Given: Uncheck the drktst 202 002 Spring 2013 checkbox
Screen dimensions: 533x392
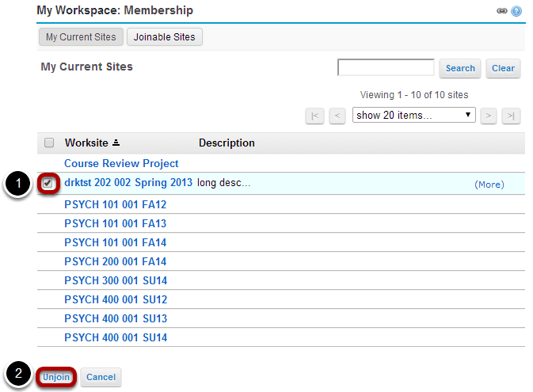Looking at the screenshot, I should 48,183.
